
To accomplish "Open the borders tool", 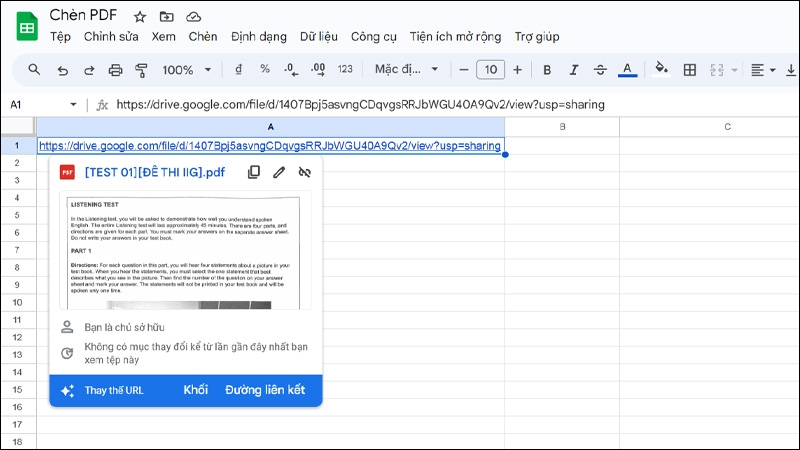I will [690, 70].
